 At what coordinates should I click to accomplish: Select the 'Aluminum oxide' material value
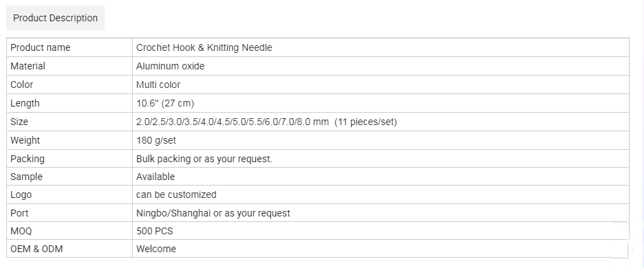click(x=171, y=66)
